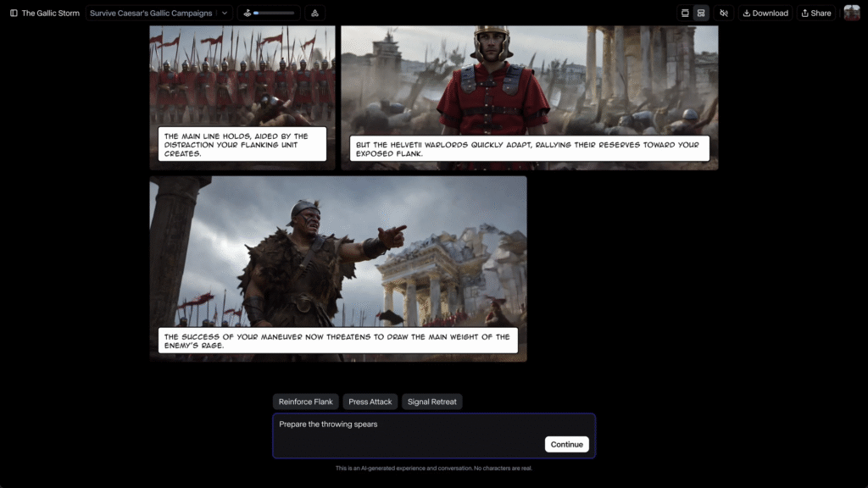Switch to grid panel layout view
Screen dimensions: 868x488
pyautogui.click(x=701, y=14)
